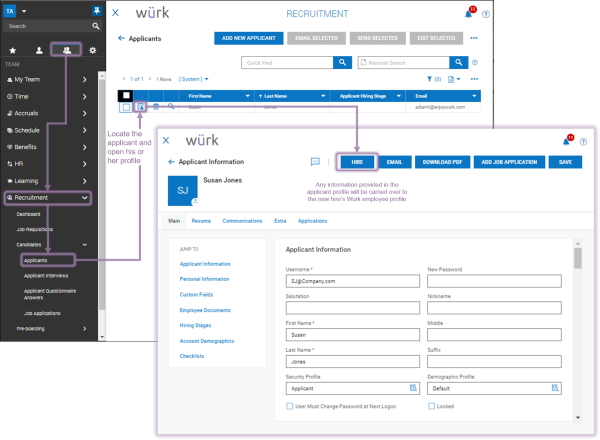
Task: Click the back arrow beside Applicants
Action: point(121,38)
